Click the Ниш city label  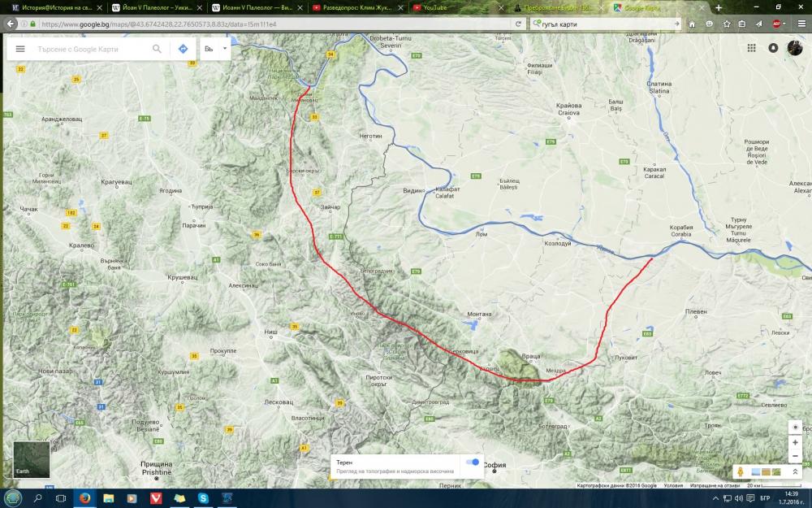[x=270, y=332]
